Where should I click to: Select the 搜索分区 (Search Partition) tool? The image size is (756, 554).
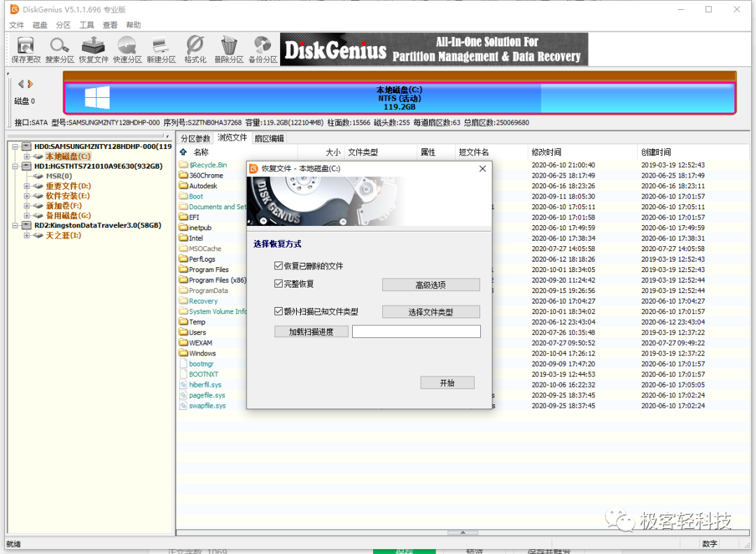tap(59, 49)
